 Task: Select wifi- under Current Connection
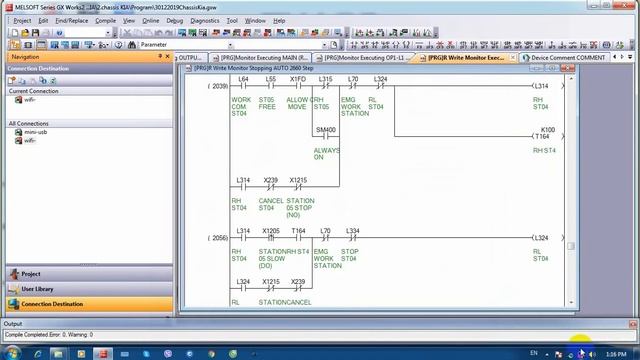tap(29, 100)
